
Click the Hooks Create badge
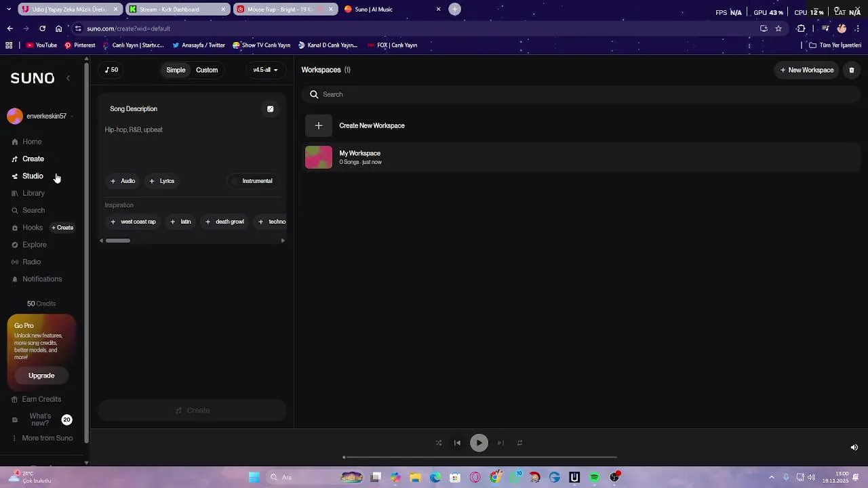point(62,228)
